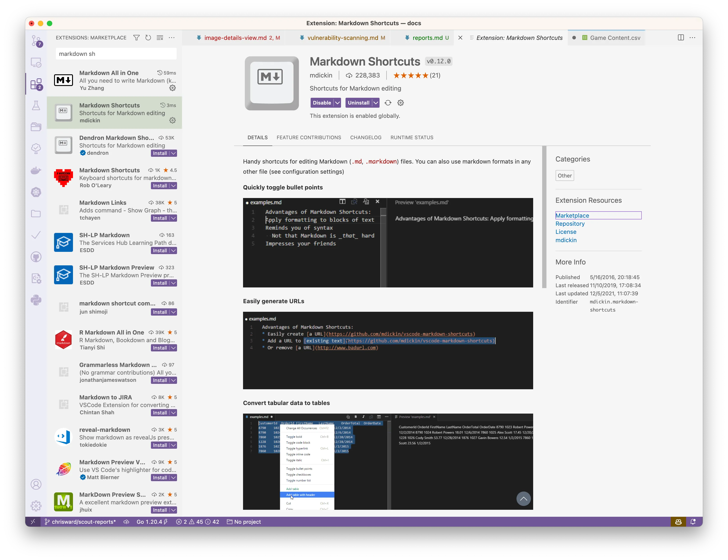Viewport: 728px width, 560px height.
Task: Disable the Markdown Shortcuts extension
Action: click(x=322, y=103)
